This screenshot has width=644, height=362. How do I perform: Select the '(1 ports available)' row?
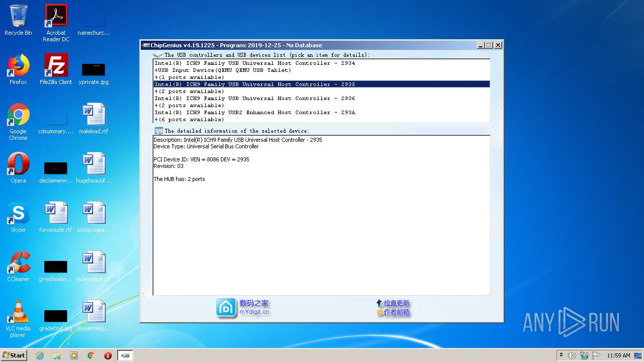(321, 77)
